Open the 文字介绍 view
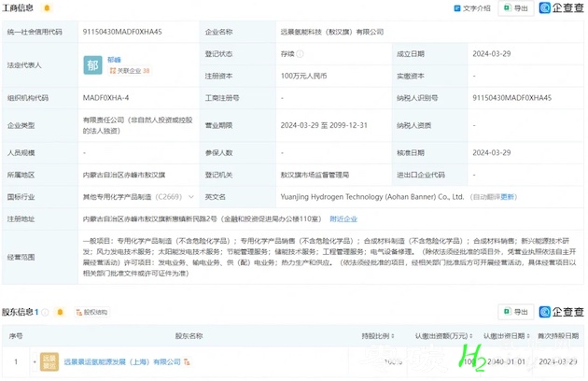This screenshot has width=588, height=381. [472, 7]
